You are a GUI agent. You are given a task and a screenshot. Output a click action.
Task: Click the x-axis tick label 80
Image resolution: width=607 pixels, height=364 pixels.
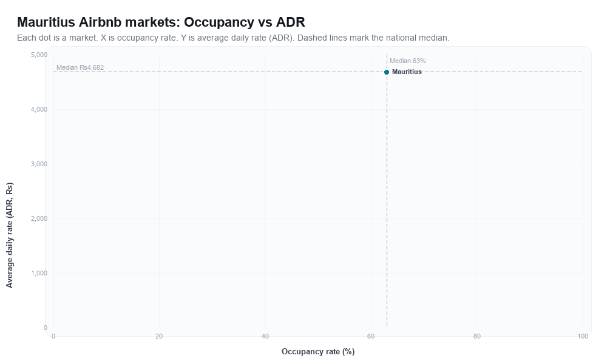tap(477, 337)
